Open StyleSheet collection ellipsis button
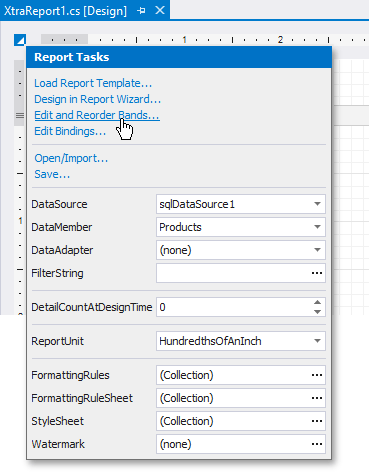The height and width of the screenshot is (472, 369). 317,421
